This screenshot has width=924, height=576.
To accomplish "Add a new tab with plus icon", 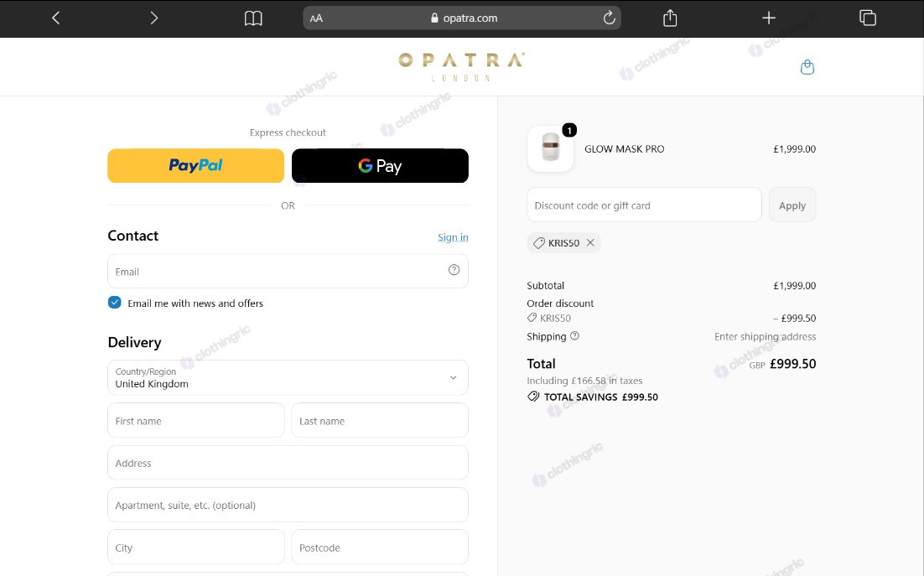I will point(768,18).
